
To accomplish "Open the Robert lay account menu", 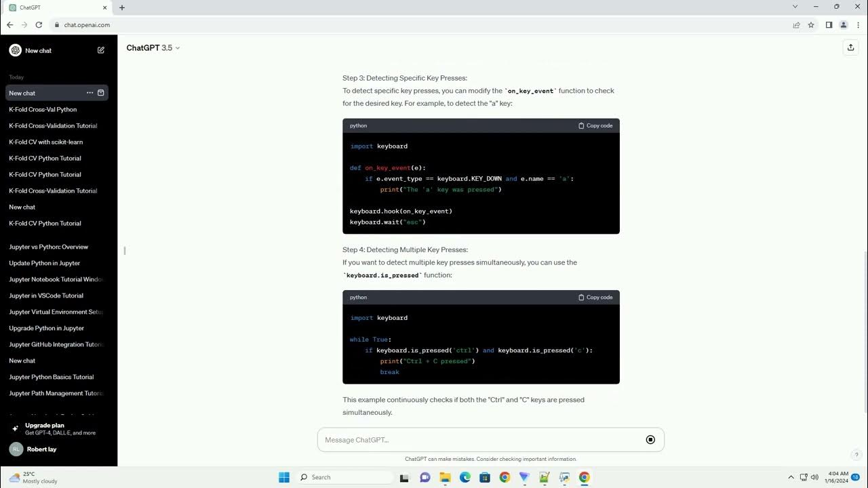I will click(58, 449).
